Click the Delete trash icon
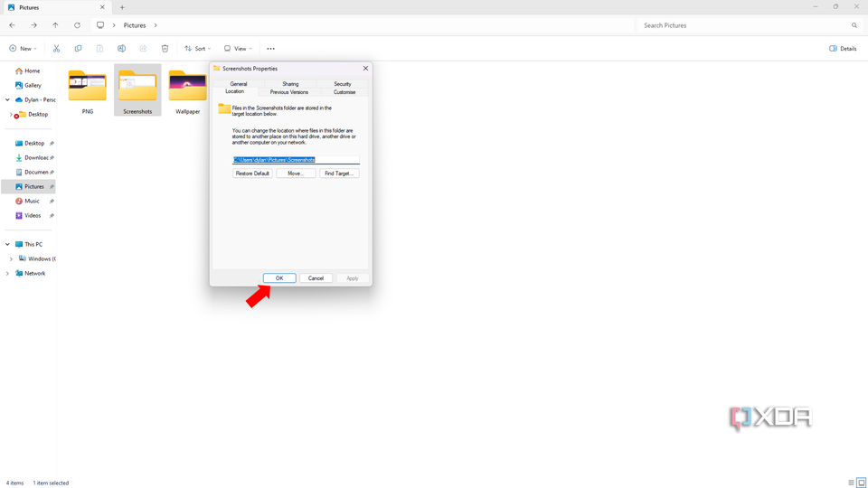Viewport: 868px width, 488px height. (x=165, y=49)
